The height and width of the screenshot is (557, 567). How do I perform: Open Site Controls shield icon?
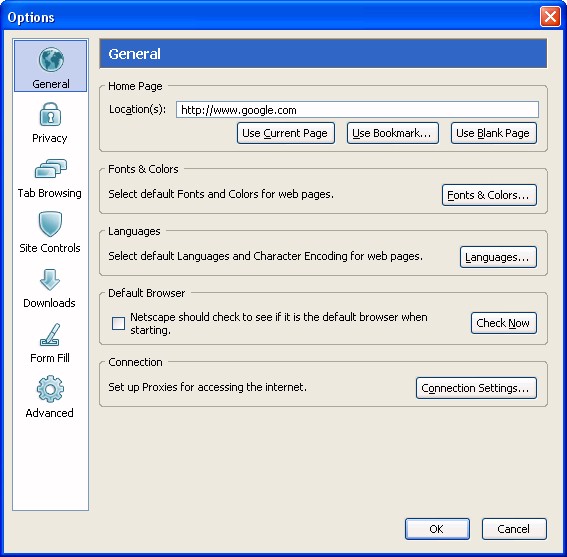coord(50,224)
